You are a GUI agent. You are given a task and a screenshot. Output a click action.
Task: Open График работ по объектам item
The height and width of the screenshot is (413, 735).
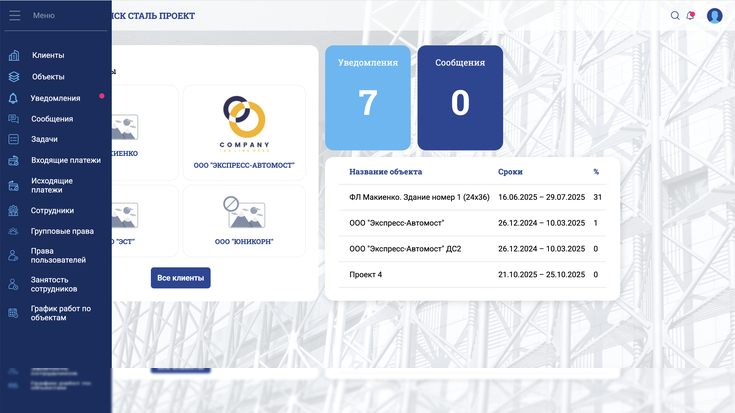click(x=61, y=313)
